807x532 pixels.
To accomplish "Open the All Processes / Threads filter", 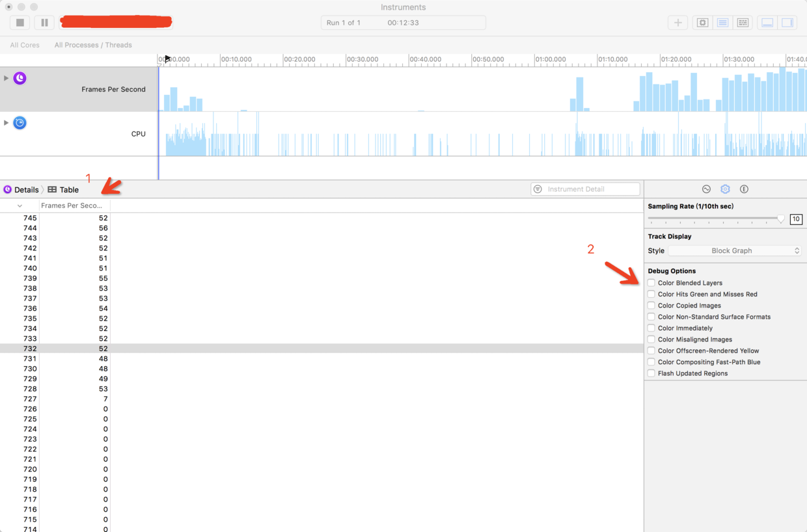I will point(93,45).
